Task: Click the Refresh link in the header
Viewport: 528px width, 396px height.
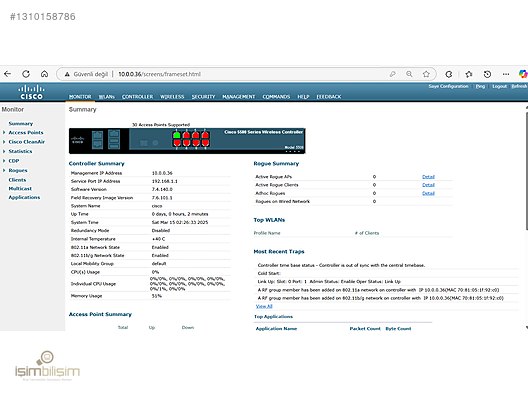Action: pyautogui.click(x=519, y=86)
